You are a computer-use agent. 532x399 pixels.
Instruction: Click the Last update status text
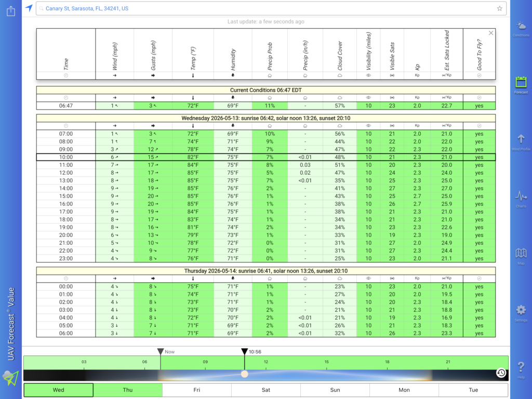265,21
